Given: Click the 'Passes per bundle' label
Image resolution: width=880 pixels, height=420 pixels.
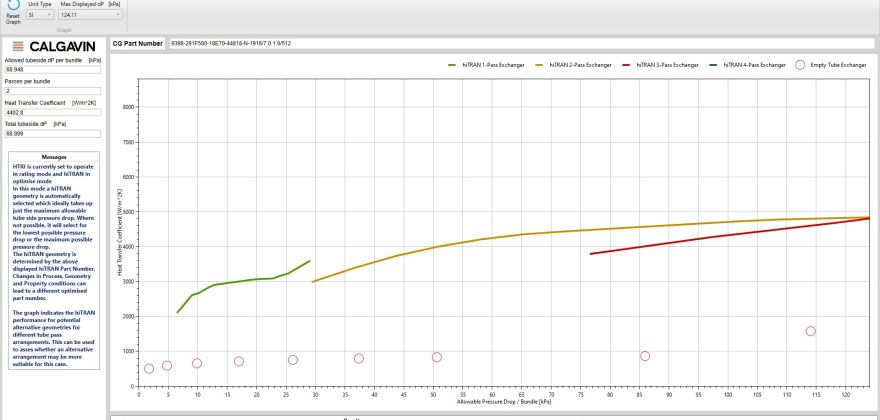Looking at the screenshot, I should [x=27, y=81].
